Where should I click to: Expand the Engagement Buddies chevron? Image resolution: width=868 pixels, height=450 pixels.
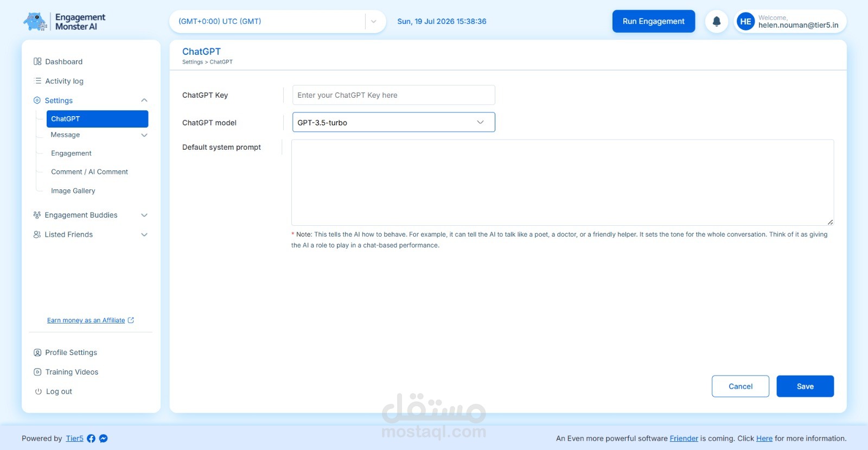(144, 216)
